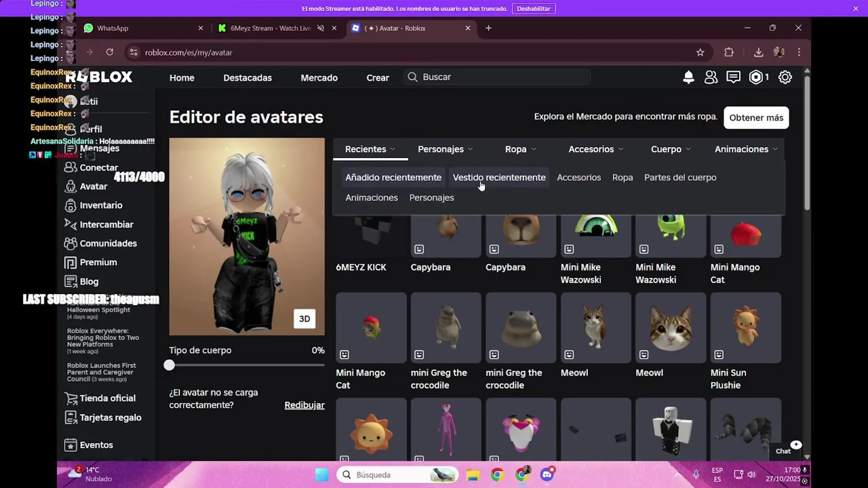Open Tarjetas regalo in the sidebar
868x488 pixels.
pos(102,418)
